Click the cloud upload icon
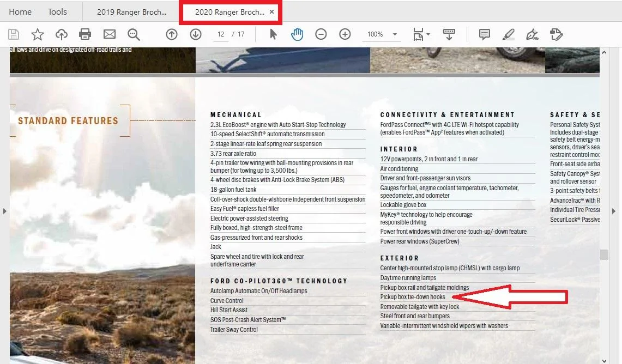 [x=62, y=34]
